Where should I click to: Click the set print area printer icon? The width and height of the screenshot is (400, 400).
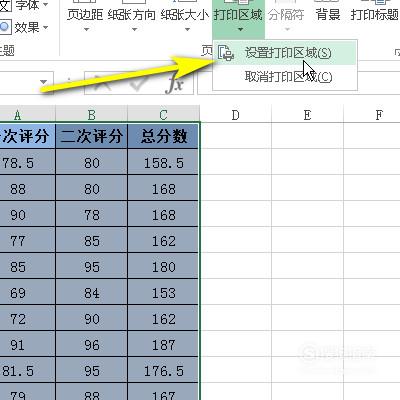tap(226, 53)
